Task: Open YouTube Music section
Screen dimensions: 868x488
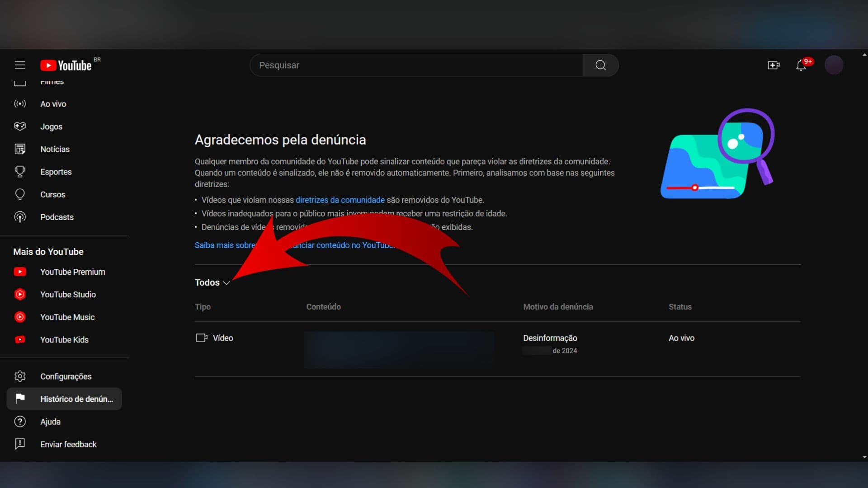Action: click(67, 317)
